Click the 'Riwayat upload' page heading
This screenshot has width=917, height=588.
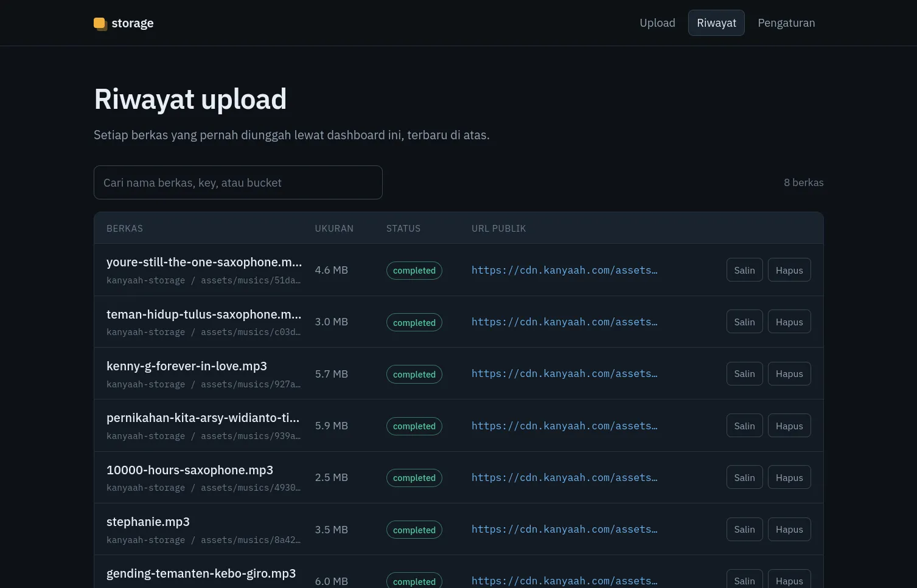[x=190, y=99]
